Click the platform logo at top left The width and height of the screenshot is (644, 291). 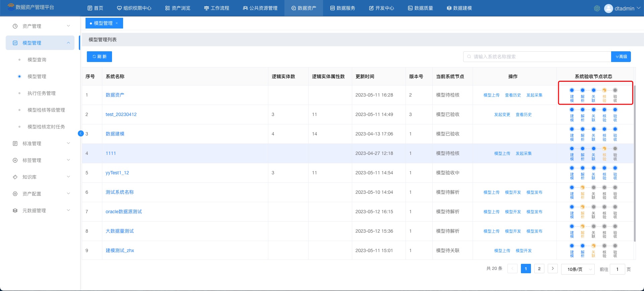pyautogui.click(x=11, y=7)
